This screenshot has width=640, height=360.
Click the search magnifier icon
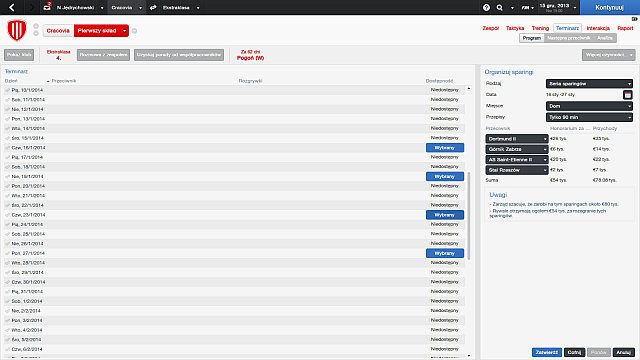500,7
